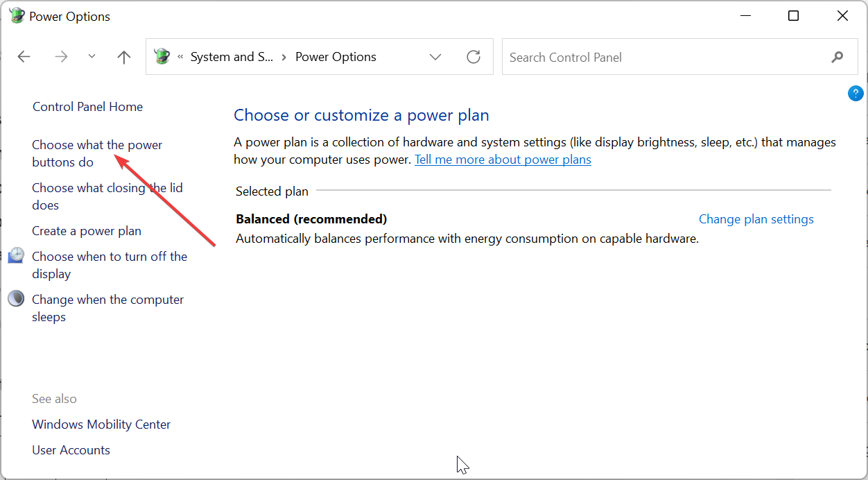Click the Power Options title bar icon
This screenshot has height=480, width=868.
[17, 16]
